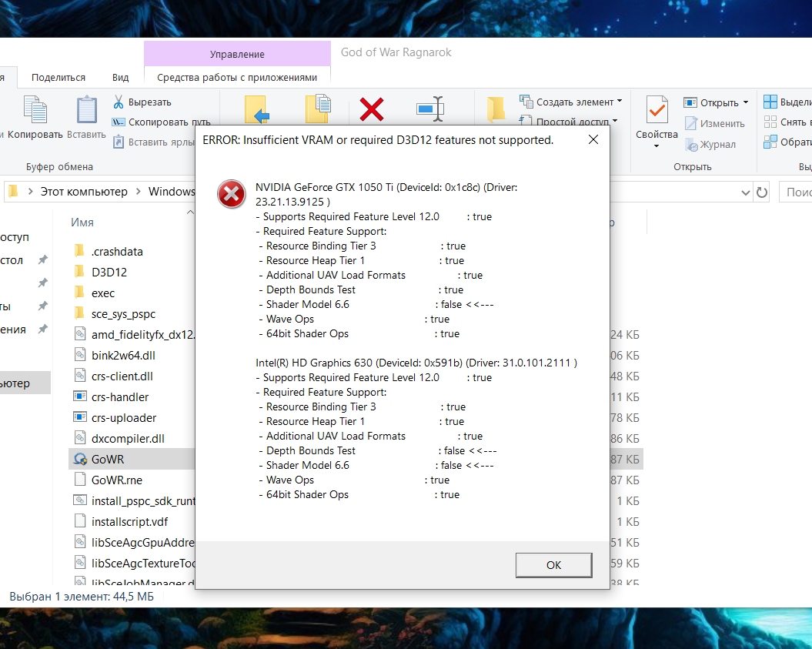Screen dimensions: 812x649
Task: Select the crs-handler application file
Action: click(119, 396)
